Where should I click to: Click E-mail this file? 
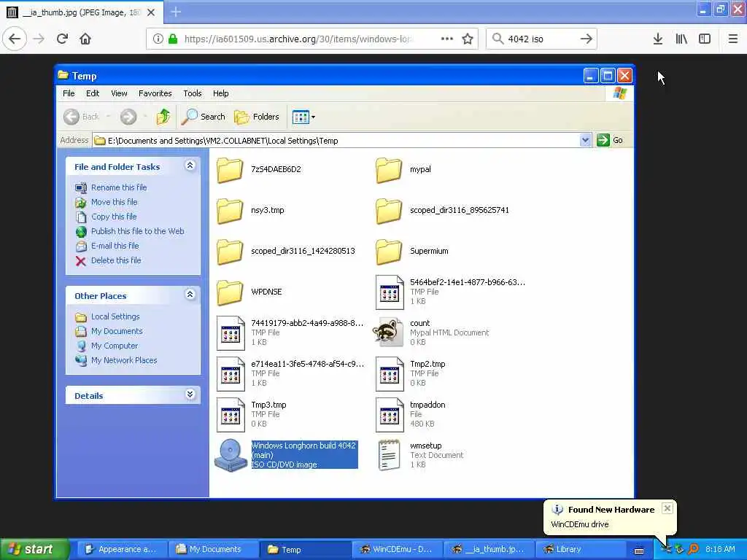[x=107, y=246]
